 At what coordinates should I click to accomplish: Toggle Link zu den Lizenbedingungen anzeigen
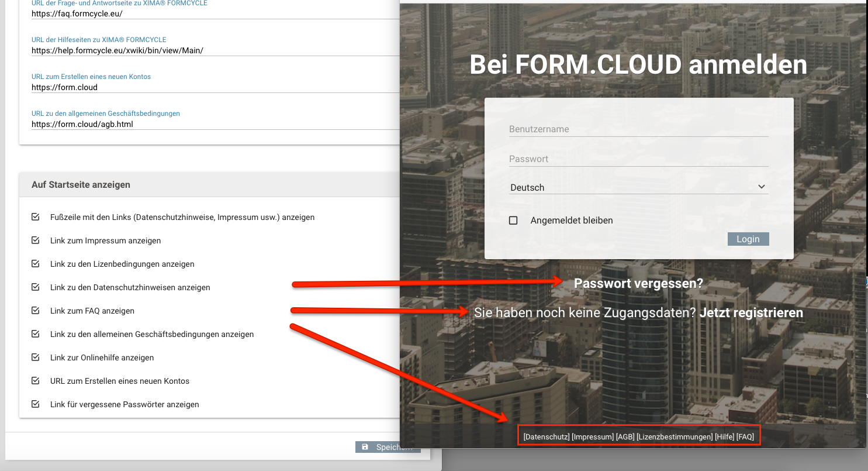tap(36, 264)
